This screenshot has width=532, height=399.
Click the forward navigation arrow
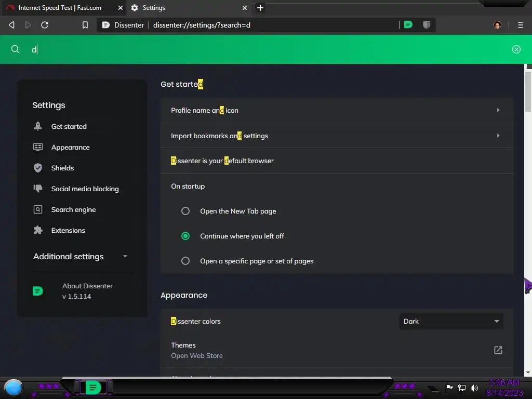tap(28, 25)
